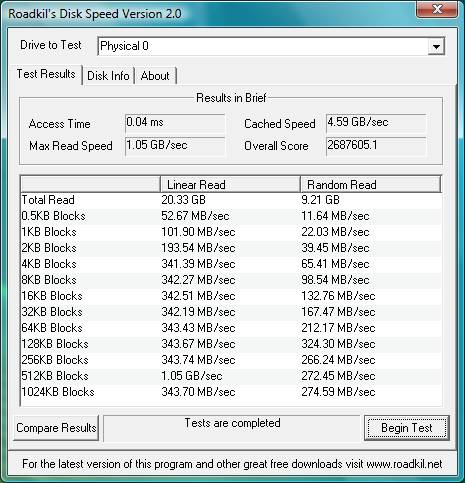Open the Drive to Test dropdown arrow

(x=436, y=47)
